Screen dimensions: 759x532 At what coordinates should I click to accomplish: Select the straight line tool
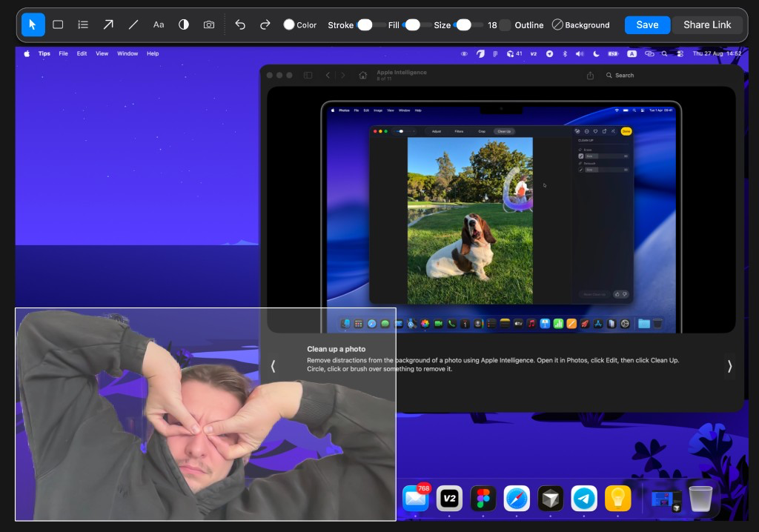[x=133, y=24]
